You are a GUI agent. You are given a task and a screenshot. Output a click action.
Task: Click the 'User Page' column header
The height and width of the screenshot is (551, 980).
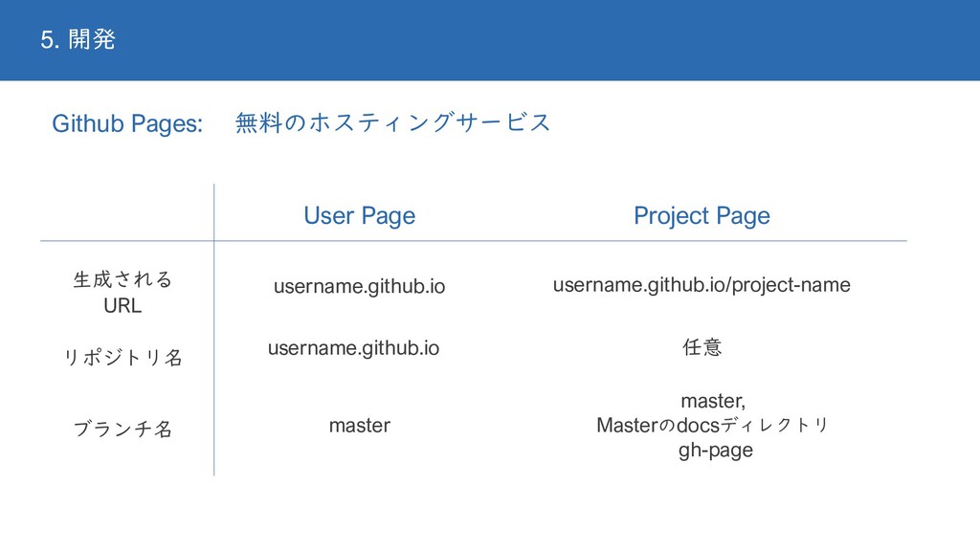coord(360,216)
